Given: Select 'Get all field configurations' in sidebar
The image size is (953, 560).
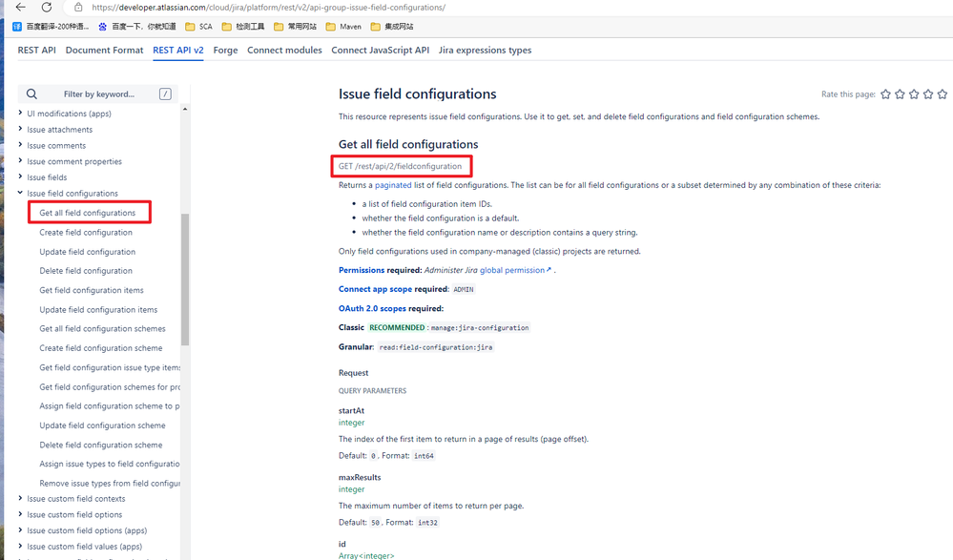Looking at the screenshot, I should (x=88, y=213).
